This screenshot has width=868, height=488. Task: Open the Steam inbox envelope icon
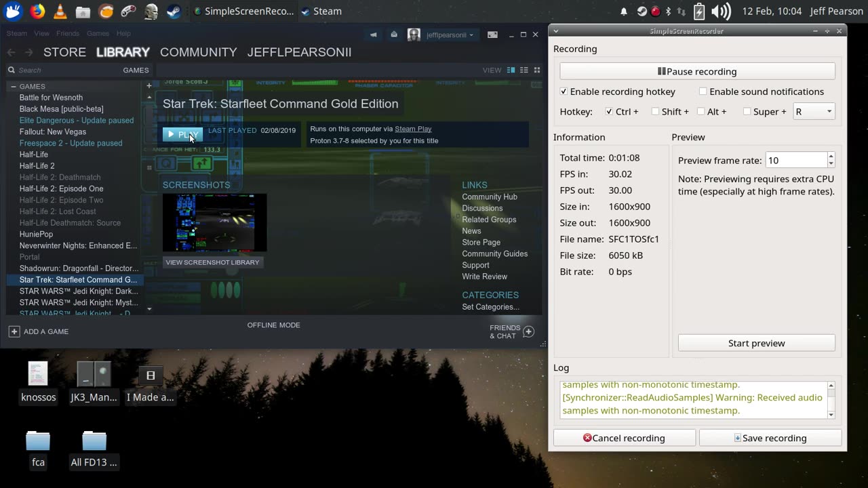(x=394, y=35)
